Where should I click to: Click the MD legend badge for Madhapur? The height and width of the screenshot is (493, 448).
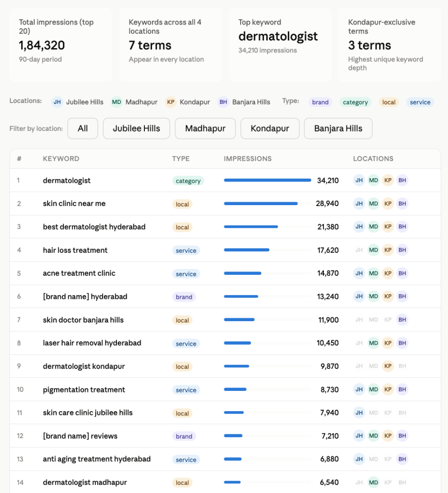(x=116, y=102)
